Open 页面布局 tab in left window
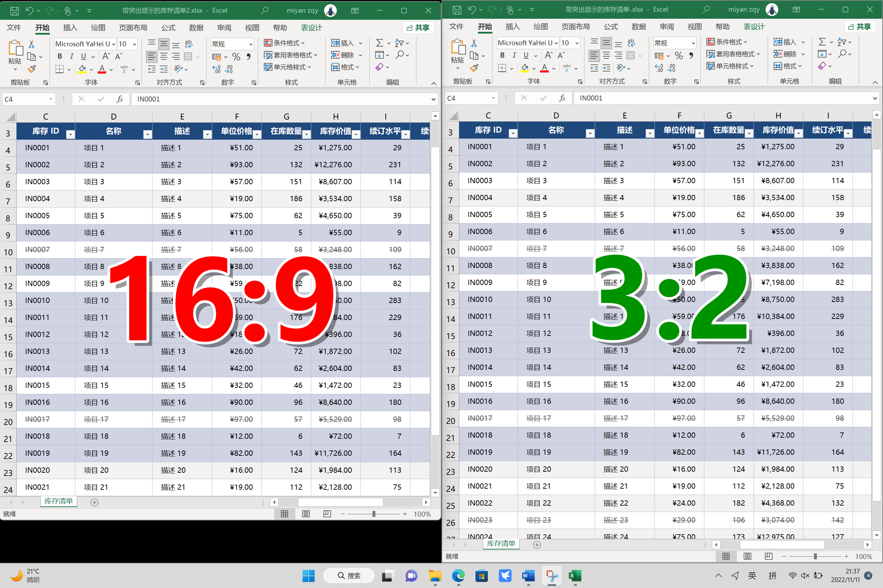The image size is (883, 588). coord(133,28)
